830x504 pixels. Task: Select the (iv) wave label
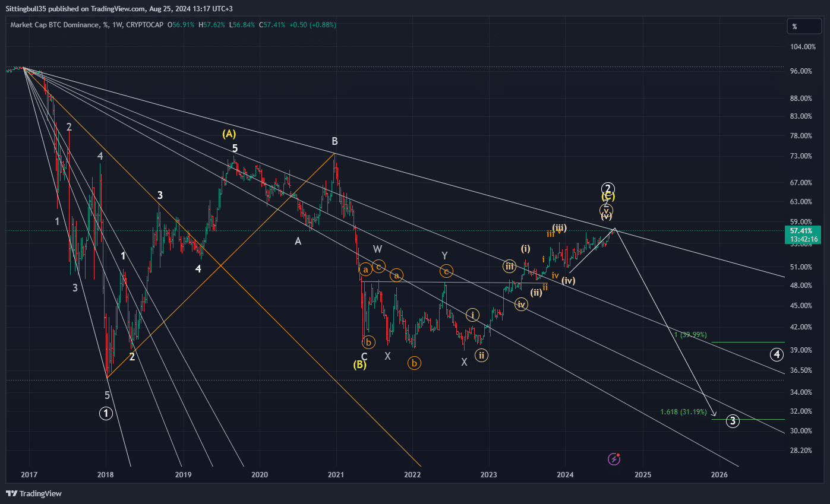(x=569, y=281)
